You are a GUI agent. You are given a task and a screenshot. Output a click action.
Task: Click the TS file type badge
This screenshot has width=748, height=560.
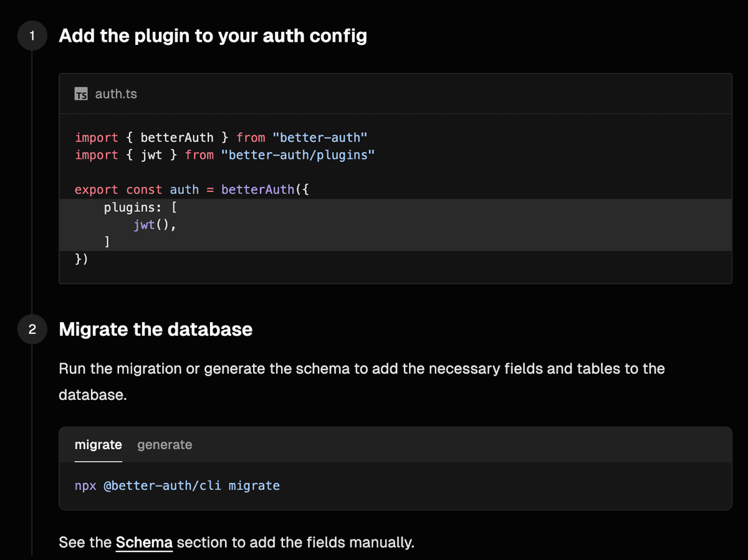point(80,95)
